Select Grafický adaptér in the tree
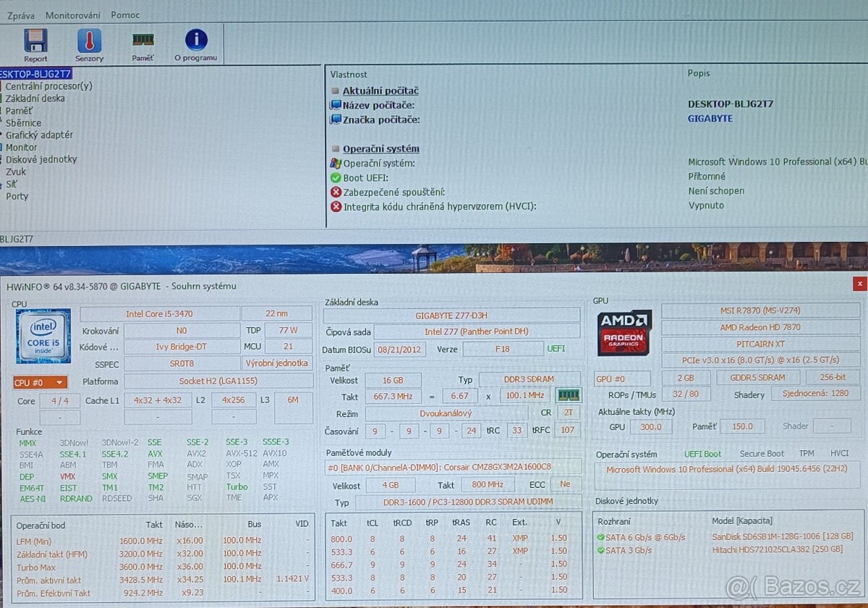Viewport: 868px width, 608px height. [40, 135]
